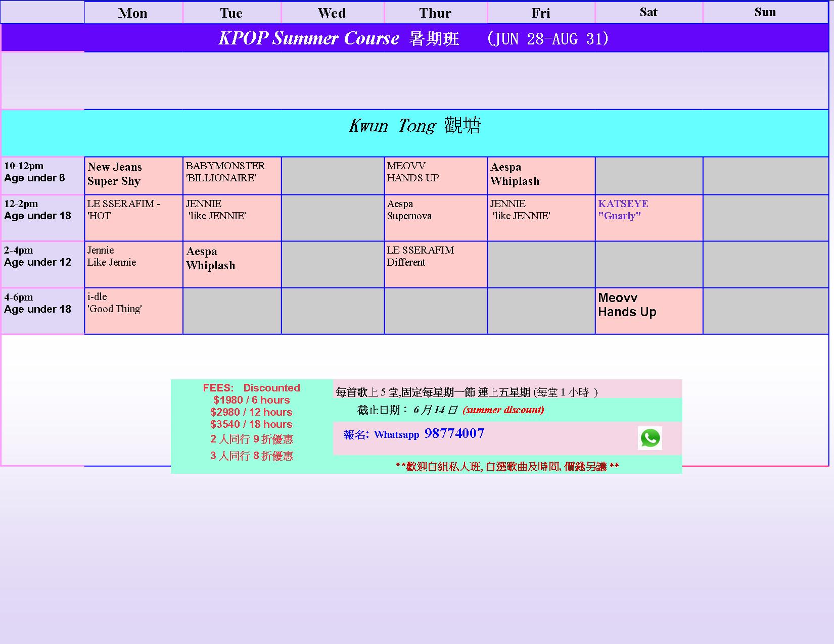The width and height of the screenshot is (834, 644).
Task: Select the Tue column header
Action: (x=231, y=13)
